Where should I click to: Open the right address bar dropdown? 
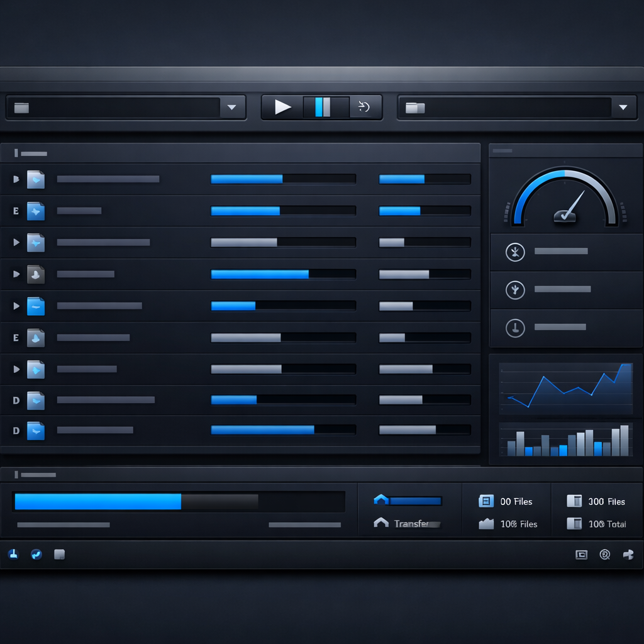[x=624, y=107]
